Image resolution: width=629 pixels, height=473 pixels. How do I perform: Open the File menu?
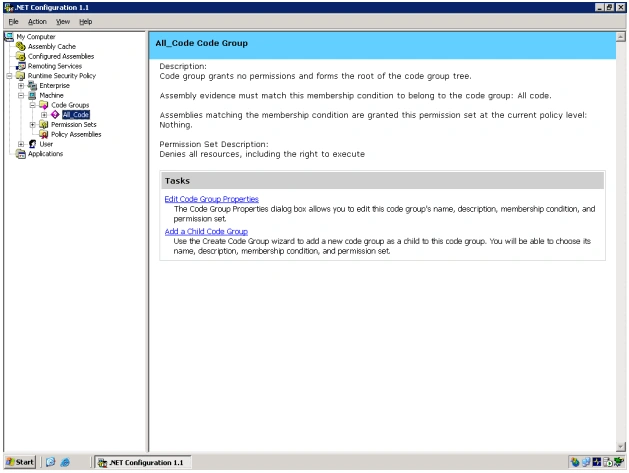pos(14,22)
